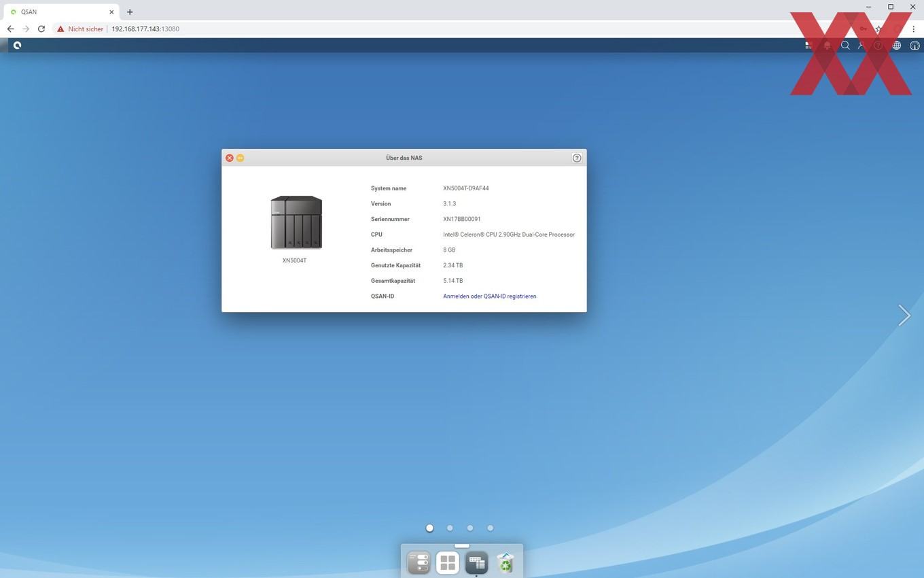Open the saved password key icon
This screenshot has height=578, width=924.
(x=864, y=29)
